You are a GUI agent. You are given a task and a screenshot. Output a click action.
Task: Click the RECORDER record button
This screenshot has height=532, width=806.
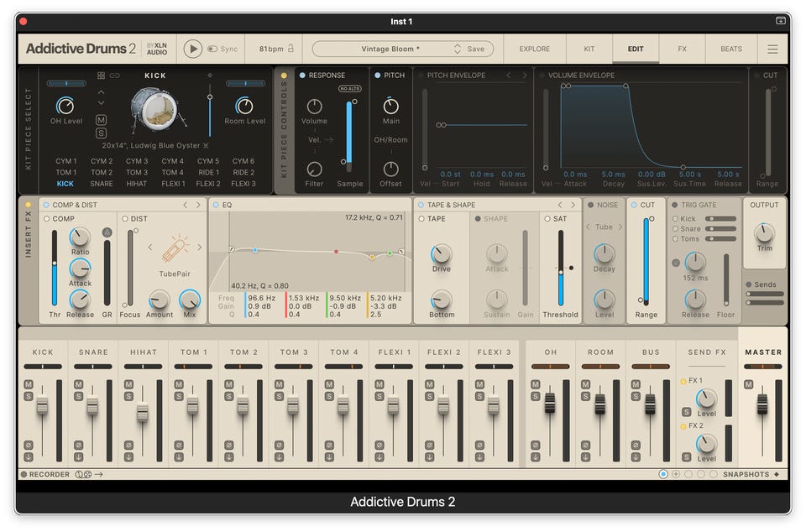point(24,474)
